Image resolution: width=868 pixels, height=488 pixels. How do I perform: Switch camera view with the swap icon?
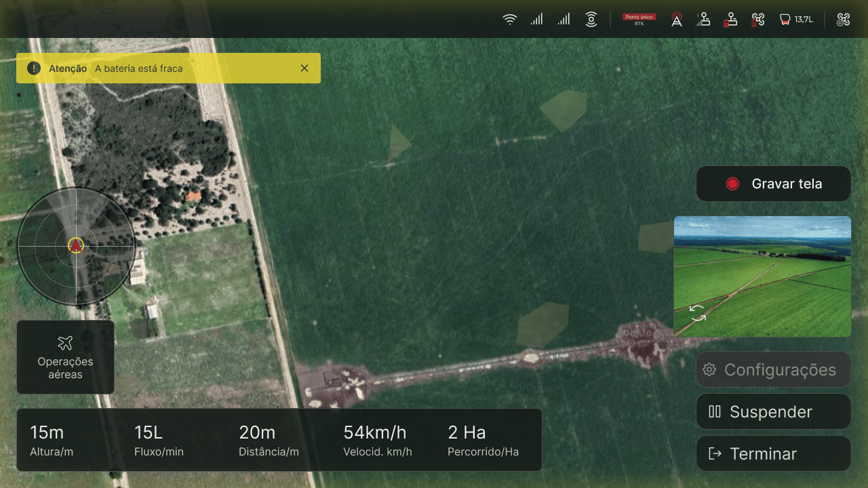698,313
